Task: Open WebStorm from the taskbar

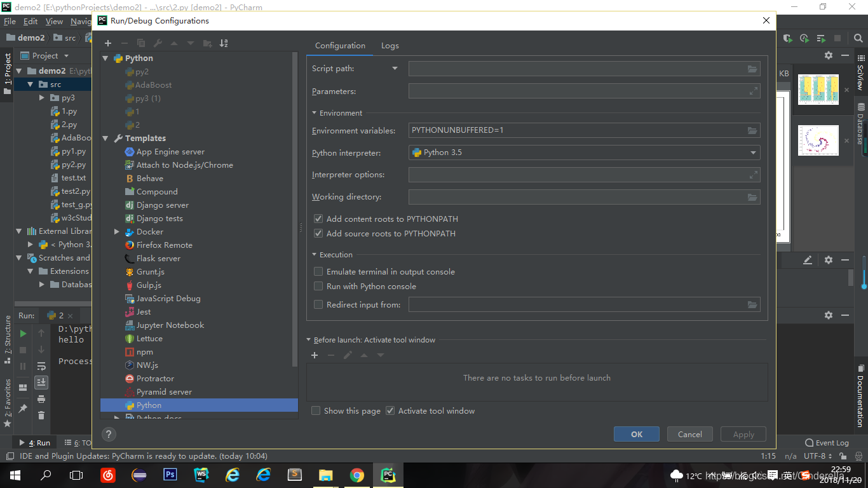Action: [201, 475]
